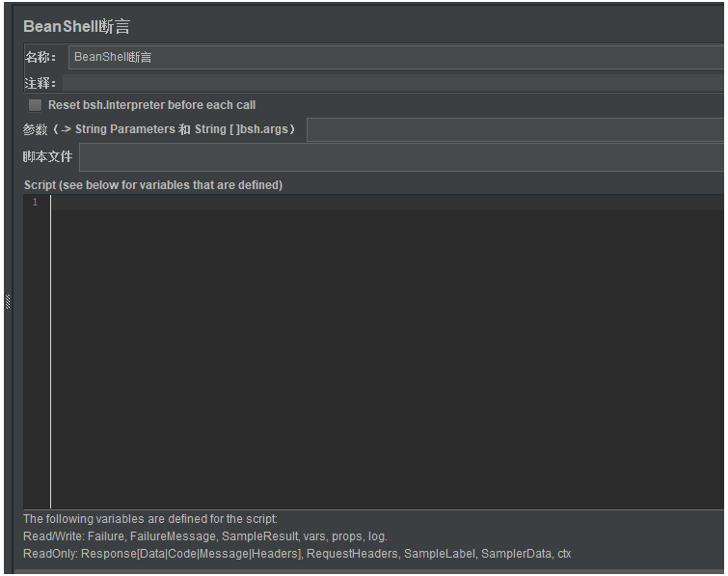Click the 注释: label
The height and width of the screenshot is (576, 728).
(40, 84)
